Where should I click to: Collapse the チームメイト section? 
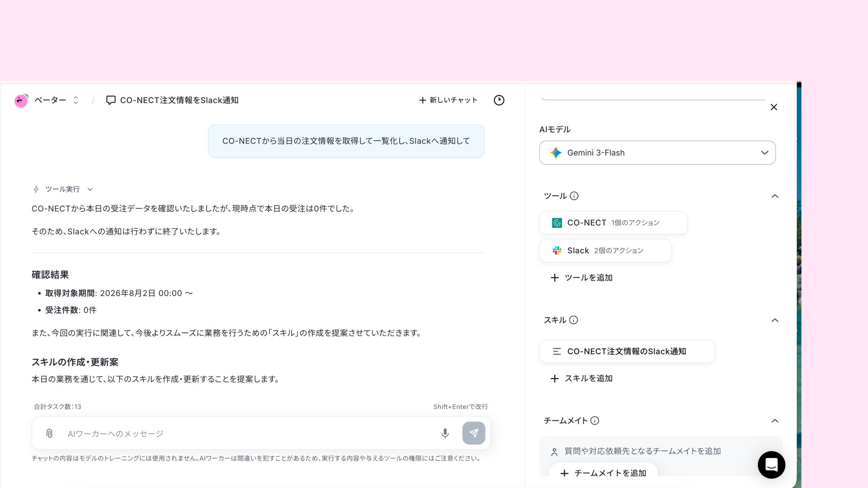[775, 421]
